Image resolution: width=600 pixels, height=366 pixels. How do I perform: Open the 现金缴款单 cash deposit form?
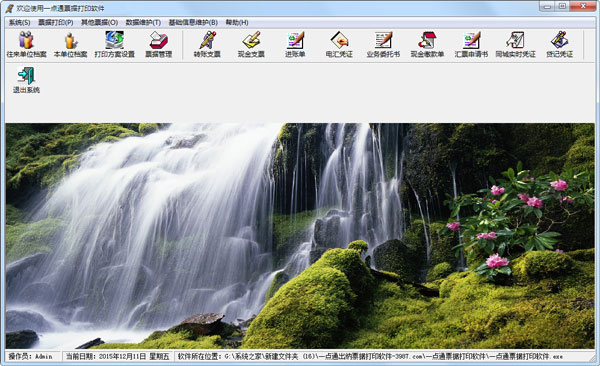coord(427,45)
